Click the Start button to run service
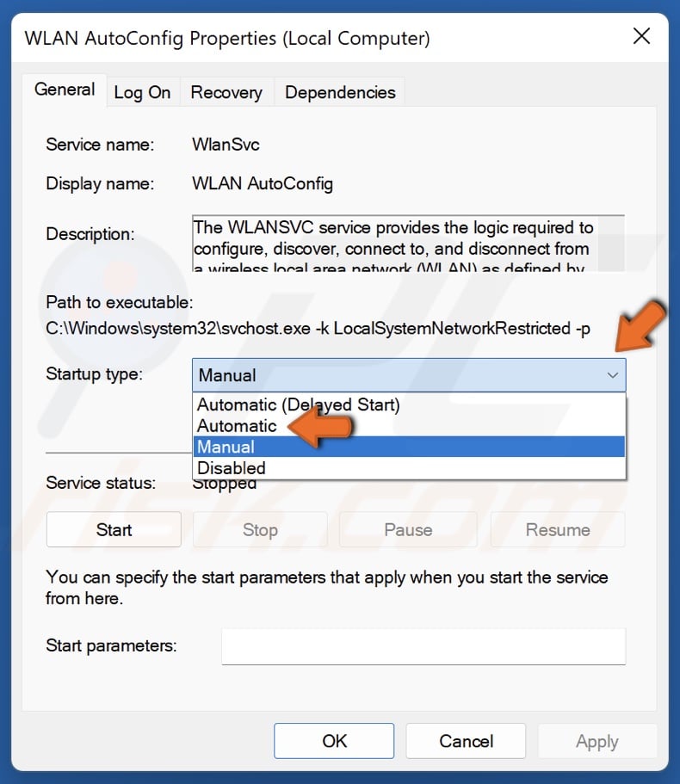This screenshot has height=784, width=680. [x=113, y=529]
